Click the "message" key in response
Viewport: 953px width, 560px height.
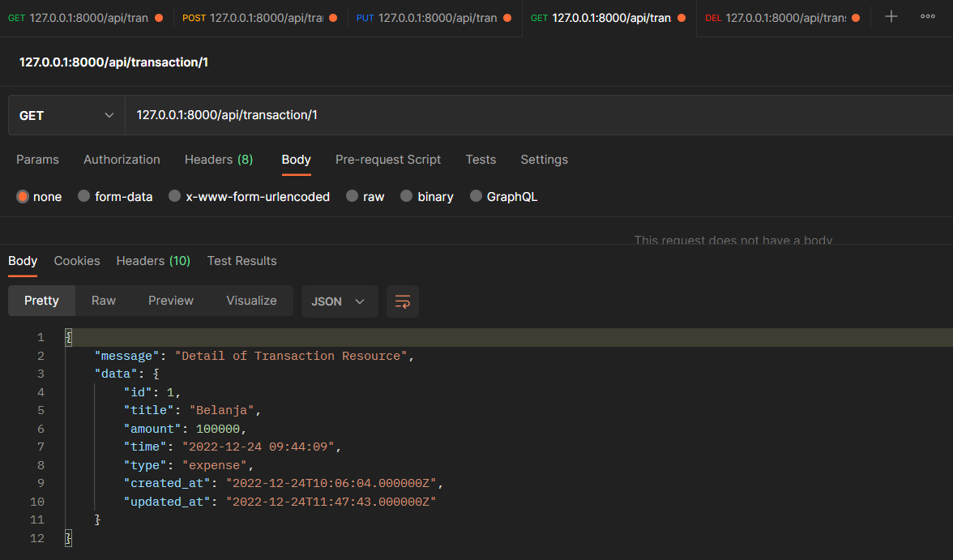[x=126, y=356]
